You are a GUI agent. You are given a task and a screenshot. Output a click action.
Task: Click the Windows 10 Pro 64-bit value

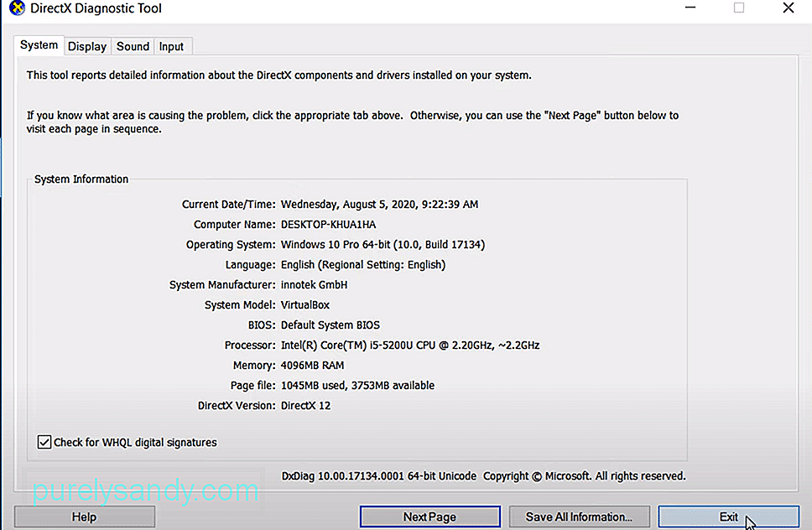(x=383, y=245)
